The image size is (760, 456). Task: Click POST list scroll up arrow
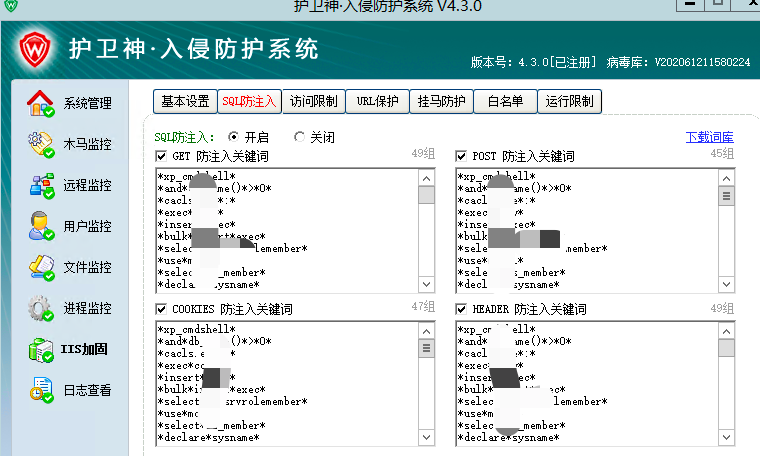click(727, 178)
